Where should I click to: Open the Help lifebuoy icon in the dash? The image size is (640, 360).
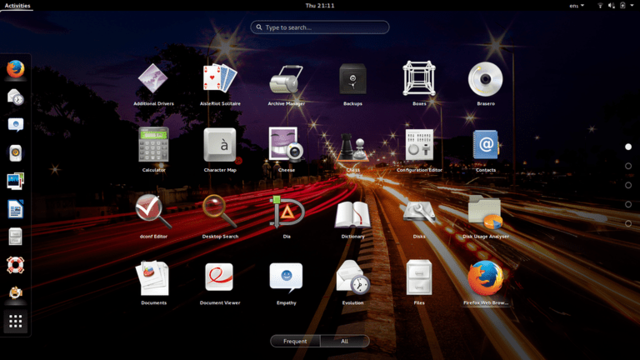pos(16,265)
